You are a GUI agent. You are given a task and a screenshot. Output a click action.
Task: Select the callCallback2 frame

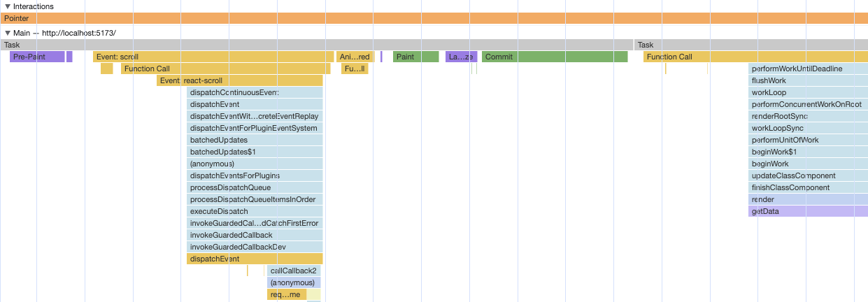294,271
